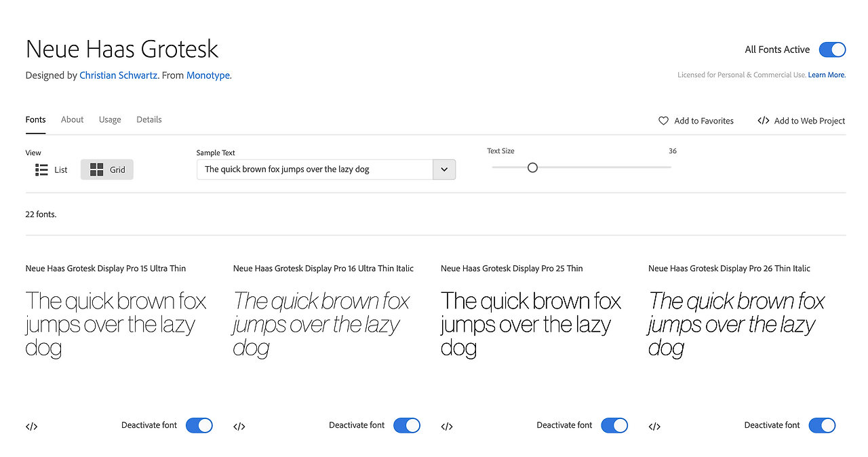Open the About tab

(x=73, y=119)
